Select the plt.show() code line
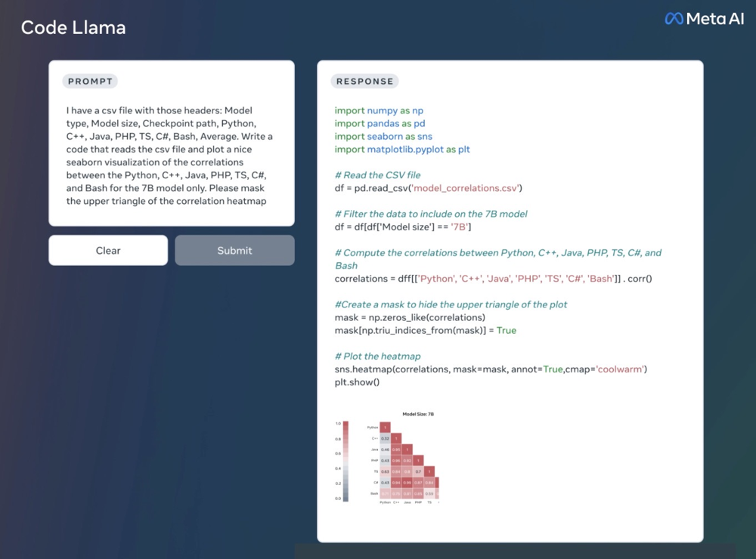Image resolution: width=756 pixels, height=559 pixels. [358, 382]
